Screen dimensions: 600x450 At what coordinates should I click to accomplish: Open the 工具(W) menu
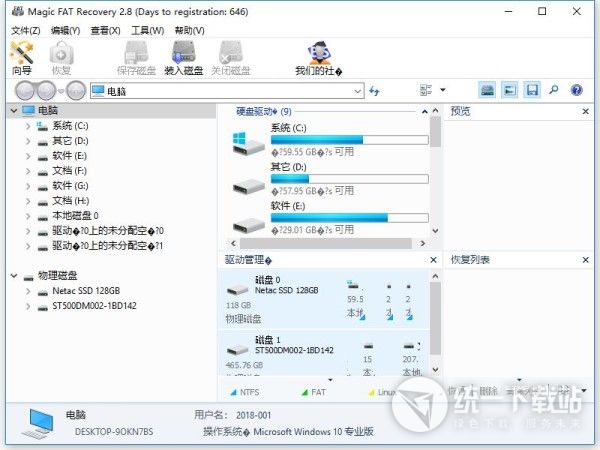(148, 31)
